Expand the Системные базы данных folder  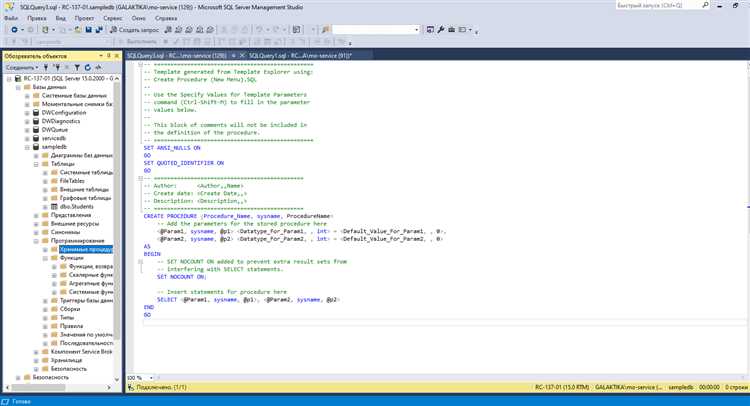pos(27,96)
